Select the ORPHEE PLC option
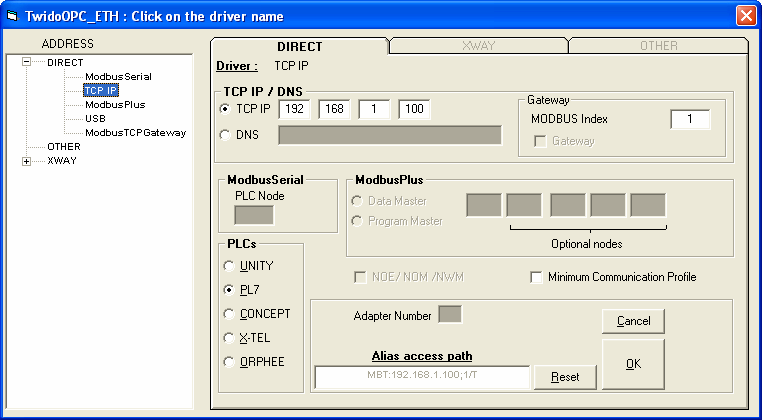Image resolution: width=762 pixels, height=420 pixels. click(228, 362)
